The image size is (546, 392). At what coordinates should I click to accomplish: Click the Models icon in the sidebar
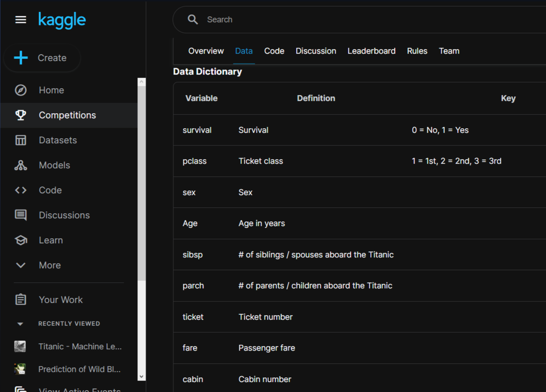(x=20, y=165)
